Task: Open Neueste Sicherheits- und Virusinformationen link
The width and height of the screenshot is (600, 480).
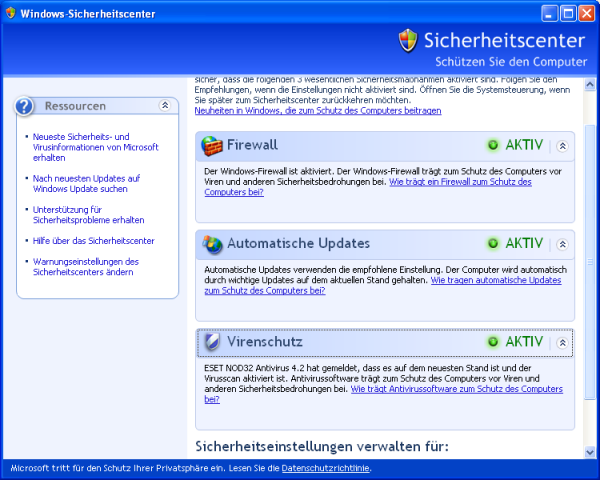Action: click(95, 147)
